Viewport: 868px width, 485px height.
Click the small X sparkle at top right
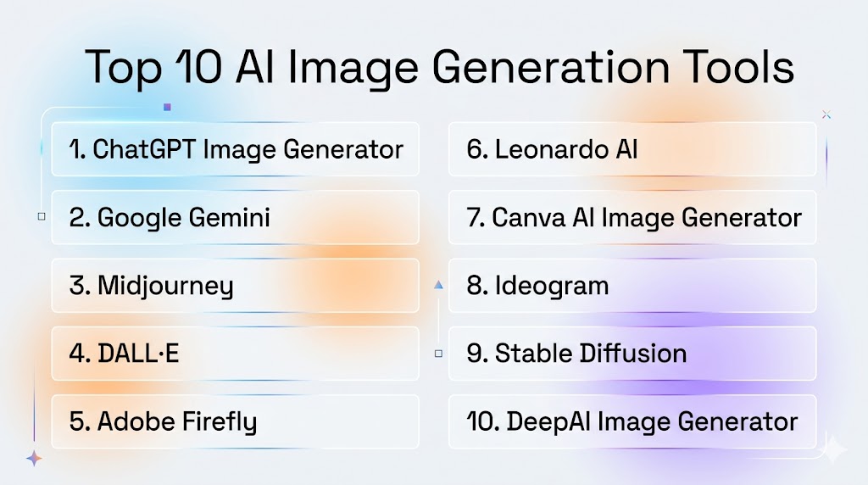(826, 114)
